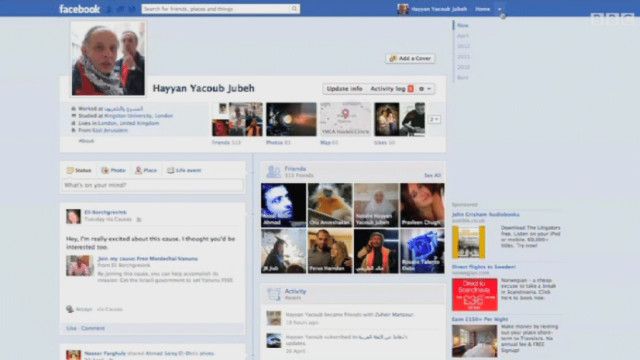Open messages icon in header
Screen dimensions: 640x360
click(x=120, y=9)
